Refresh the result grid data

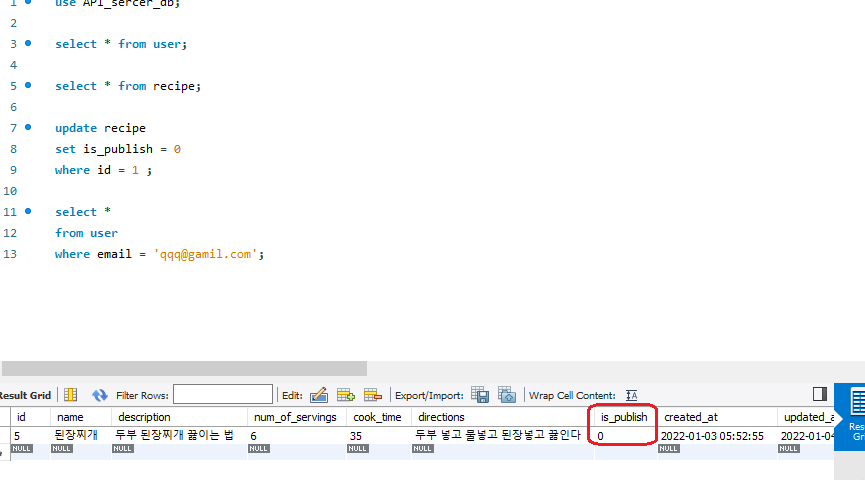pyautogui.click(x=99, y=395)
